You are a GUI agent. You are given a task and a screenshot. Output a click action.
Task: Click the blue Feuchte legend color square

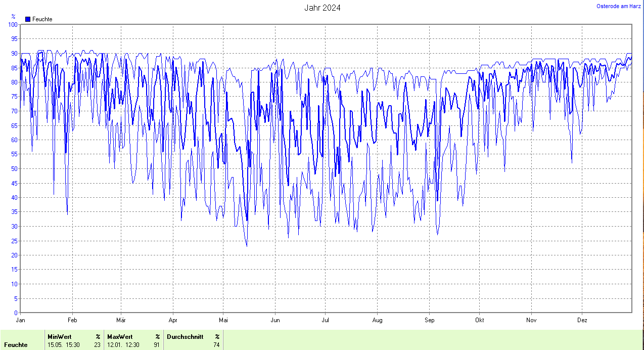pos(28,19)
